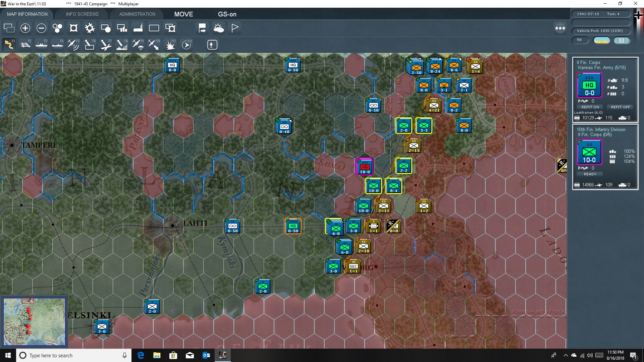Select the F1 move mode icon
Screen dimensions: 644x362
tap(9, 45)
